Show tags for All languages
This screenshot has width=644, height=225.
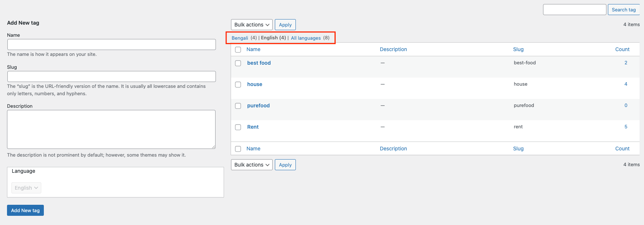(x=306, y=38)
